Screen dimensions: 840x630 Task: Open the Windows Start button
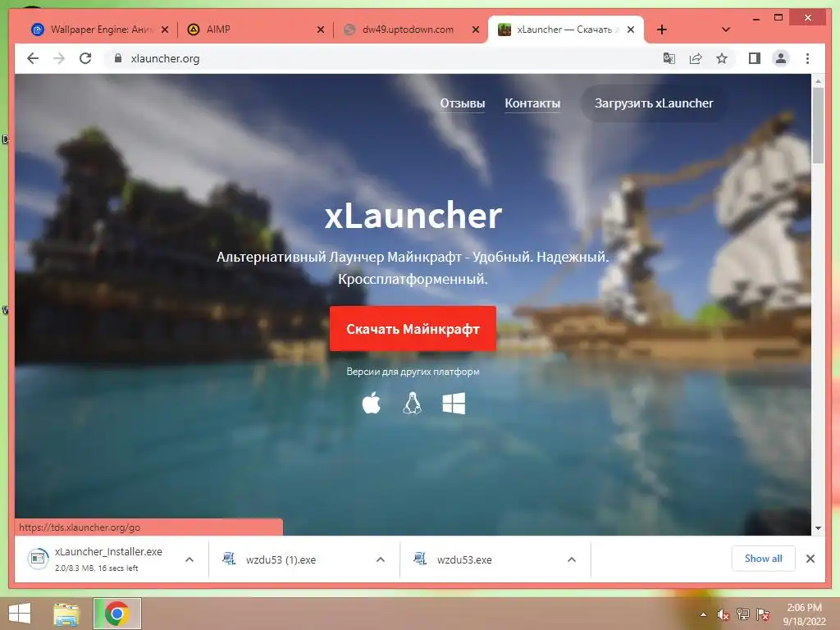pos(20,614)
